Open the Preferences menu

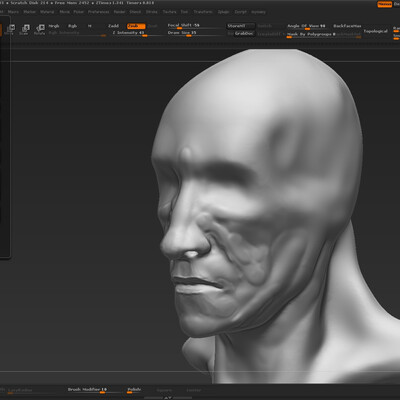98,12
